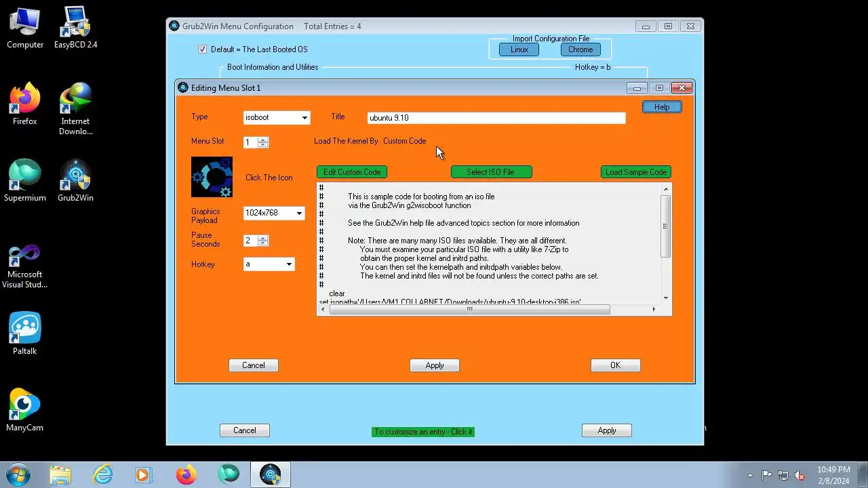The width and height of the screenshot is (868, 488).
Task: Click the muted volume tray icon
Action: click(800, 475)
